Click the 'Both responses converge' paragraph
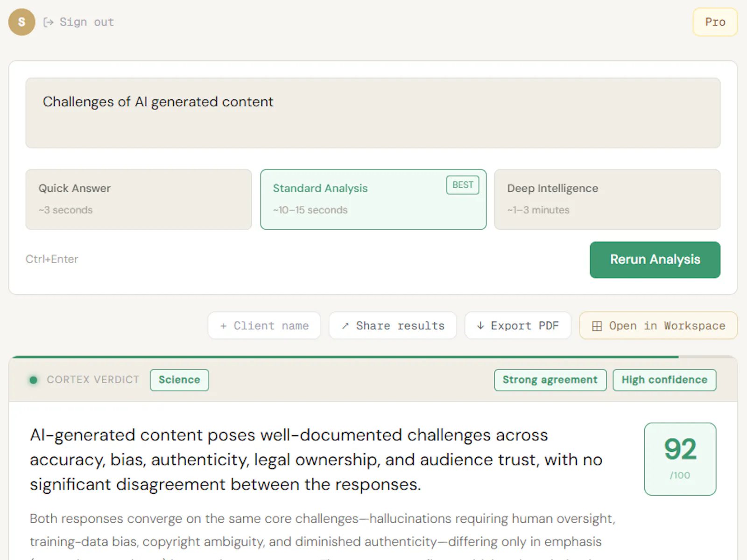Image resolution: width=747 pixels, height=560 pixels. (323, 536)
